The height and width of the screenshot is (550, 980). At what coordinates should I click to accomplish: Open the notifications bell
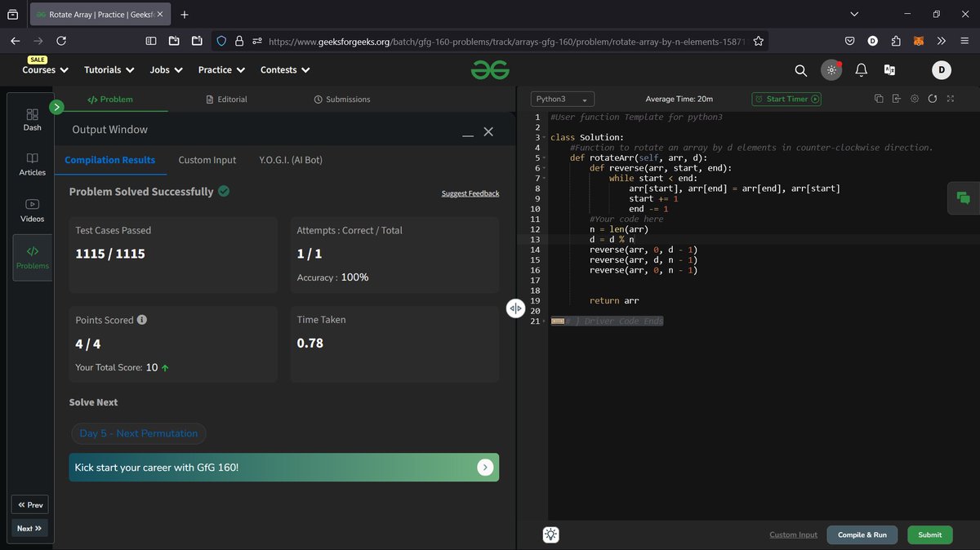coord(861,70)
